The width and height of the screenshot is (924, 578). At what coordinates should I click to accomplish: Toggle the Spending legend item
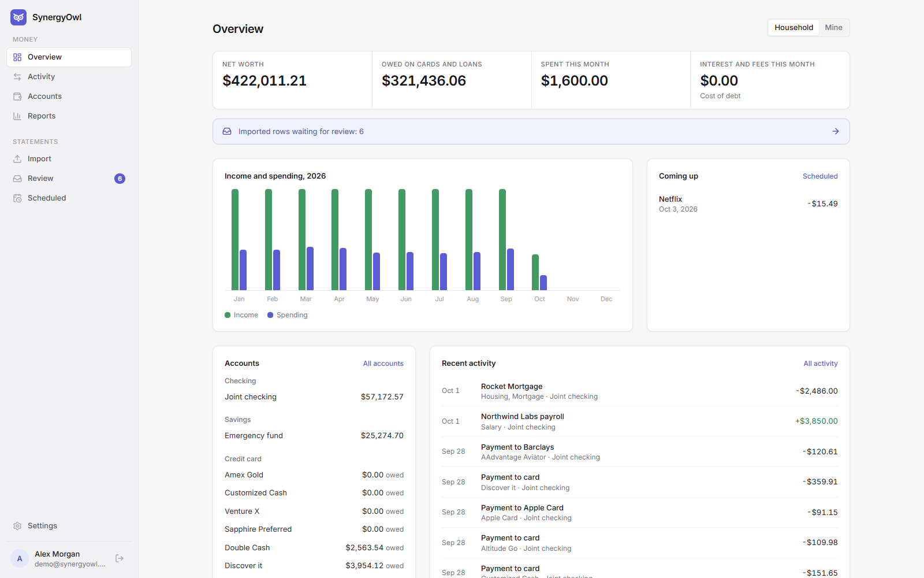tap(288, 315)
